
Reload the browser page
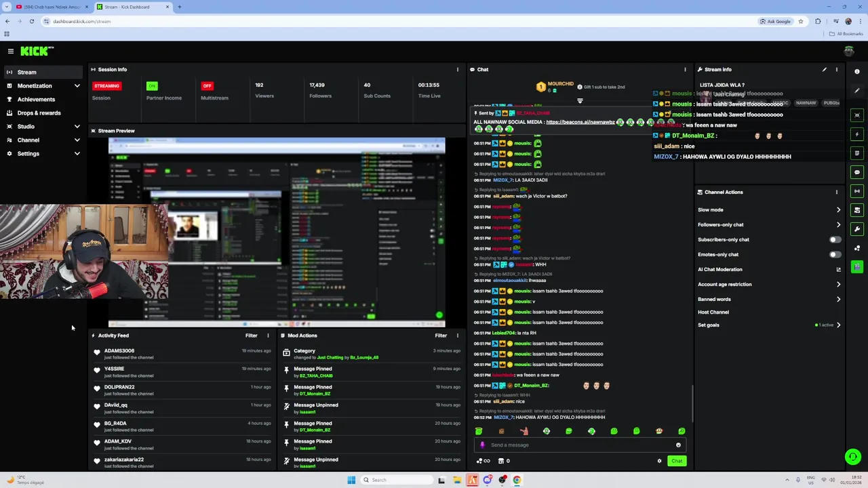point(31,21)
